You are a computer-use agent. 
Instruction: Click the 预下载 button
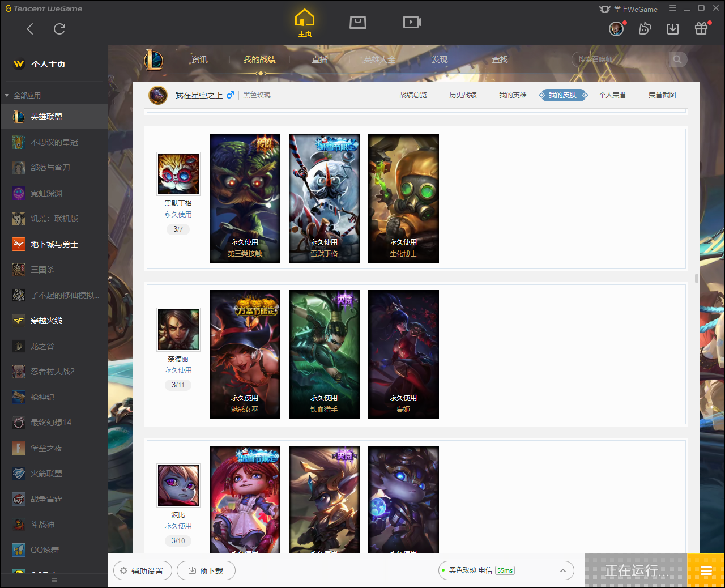(x=206, y=570)
